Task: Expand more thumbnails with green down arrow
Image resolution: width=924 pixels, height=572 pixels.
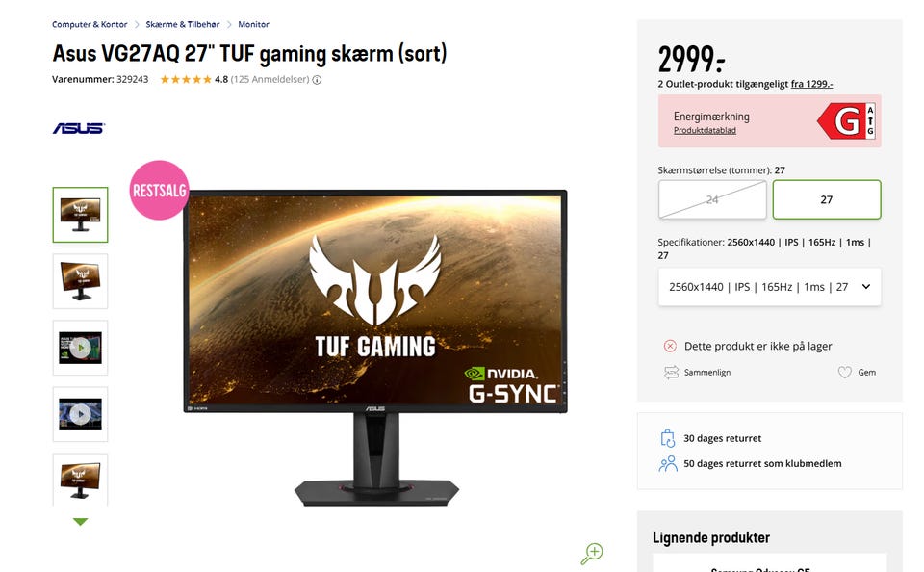Action: point(80,522)
